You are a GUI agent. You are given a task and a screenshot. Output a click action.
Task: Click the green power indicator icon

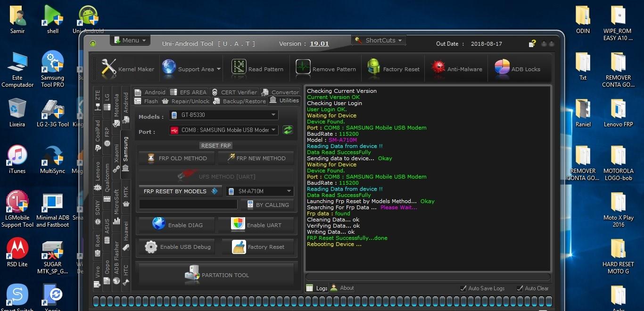pos(93,43)
